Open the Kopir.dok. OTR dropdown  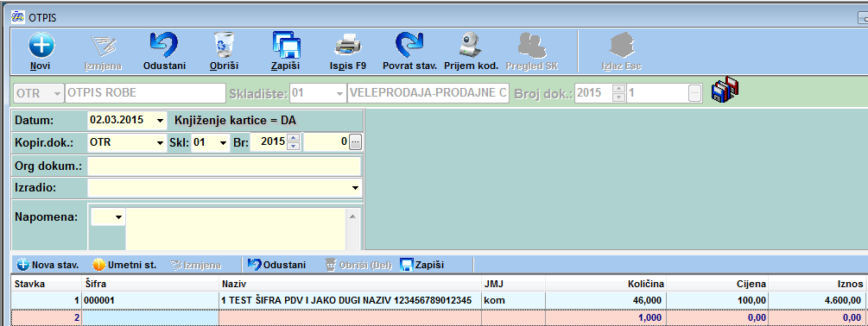[x=161, y=142]
